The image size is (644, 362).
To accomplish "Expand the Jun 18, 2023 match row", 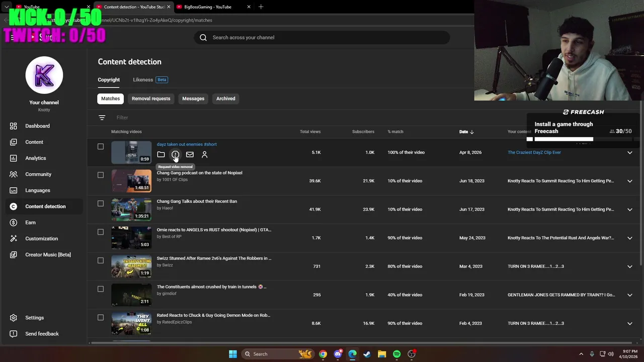I will 630,181.
